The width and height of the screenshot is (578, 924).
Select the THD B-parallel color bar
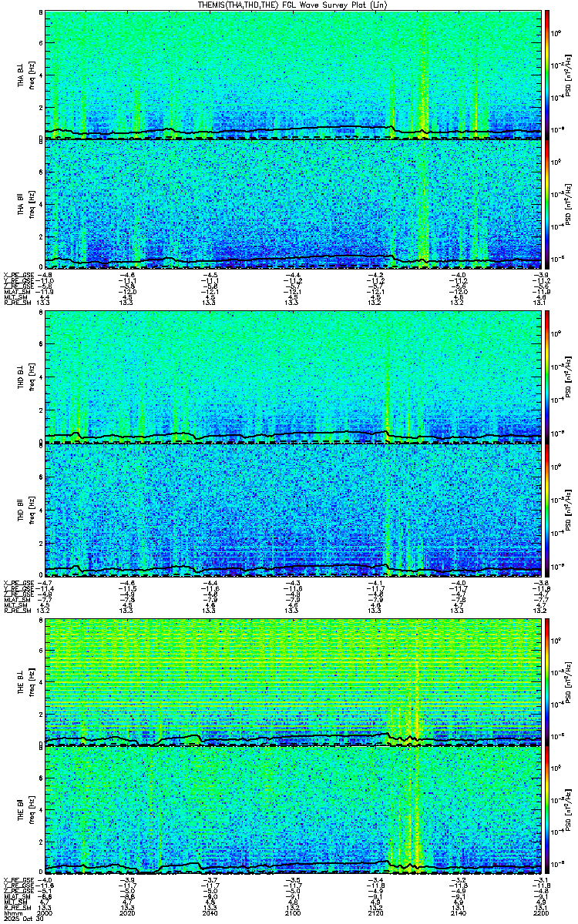[x=547, y=508]
